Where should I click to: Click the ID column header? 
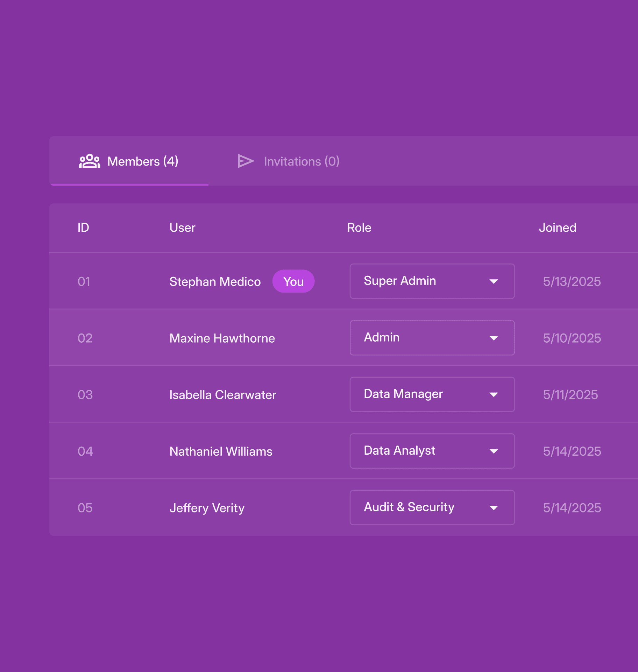[84, 227]
